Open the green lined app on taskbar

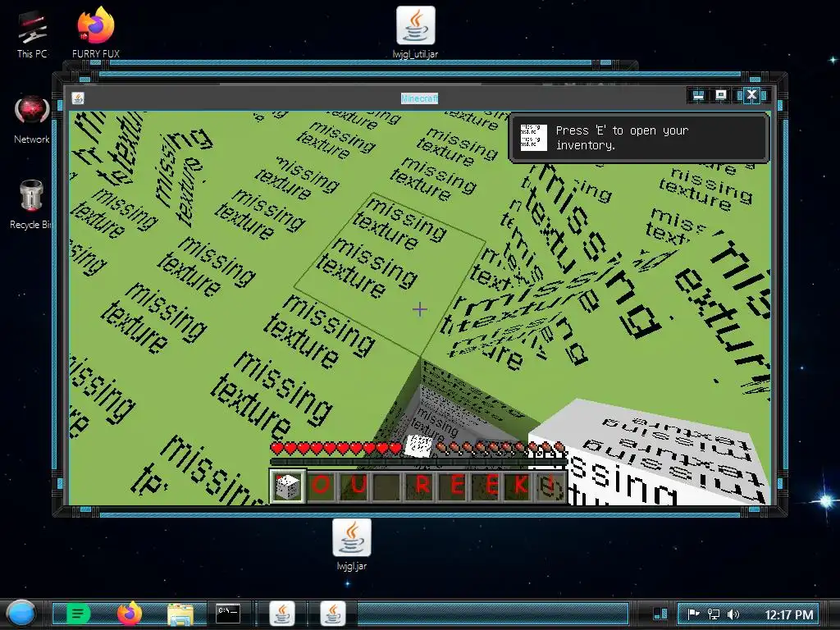[78, 614]
